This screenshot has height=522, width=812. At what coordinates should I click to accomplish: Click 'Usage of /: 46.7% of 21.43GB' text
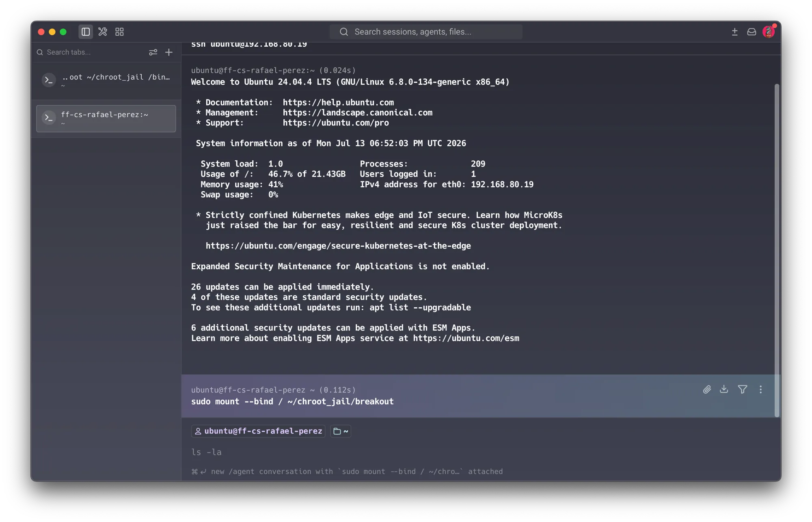pyautogui.click(x=273, y=174)
